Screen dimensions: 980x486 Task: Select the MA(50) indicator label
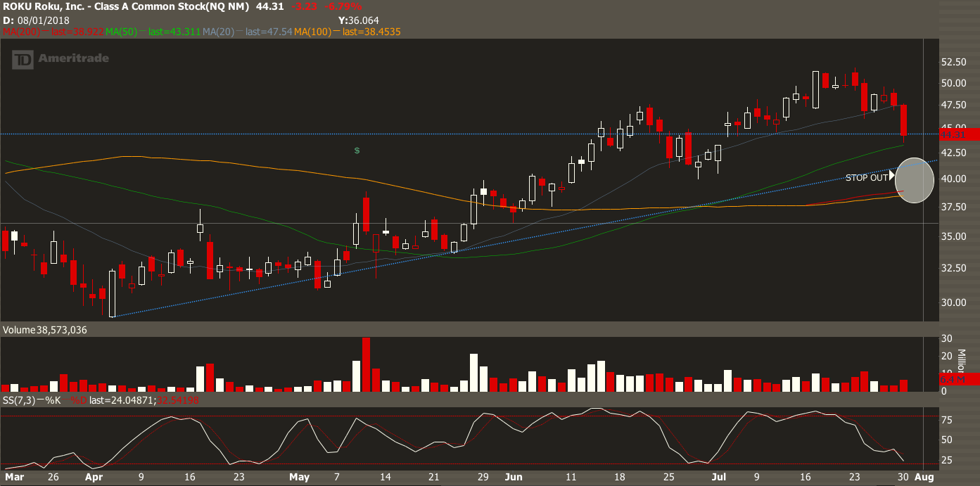123,32
